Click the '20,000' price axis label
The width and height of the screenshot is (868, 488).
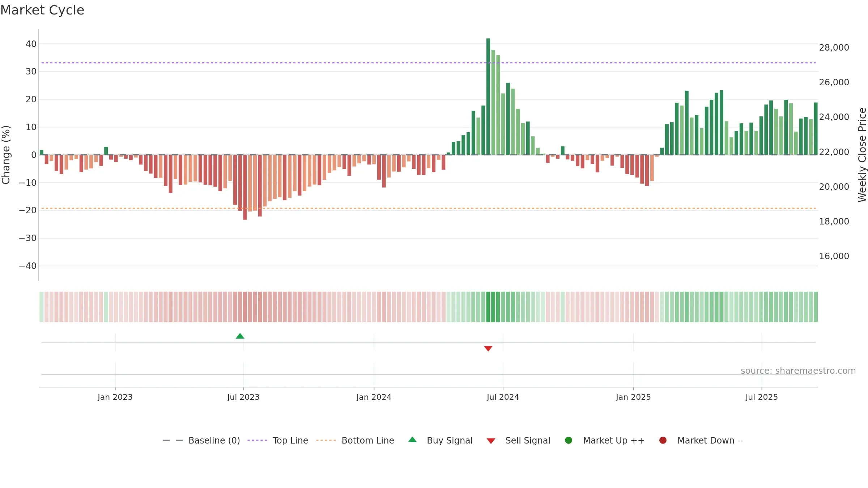click(834, 187)
